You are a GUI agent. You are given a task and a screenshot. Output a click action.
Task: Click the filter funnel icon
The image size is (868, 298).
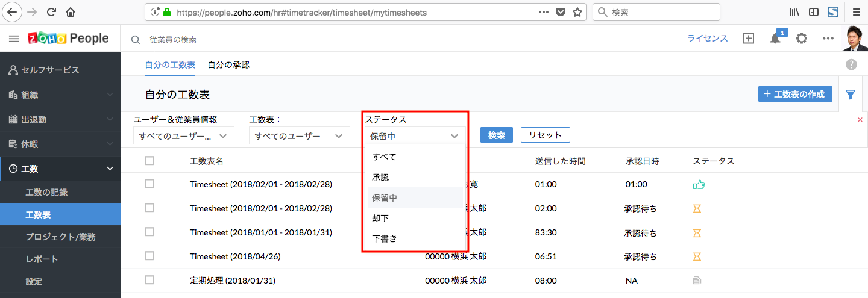point(851,95)
